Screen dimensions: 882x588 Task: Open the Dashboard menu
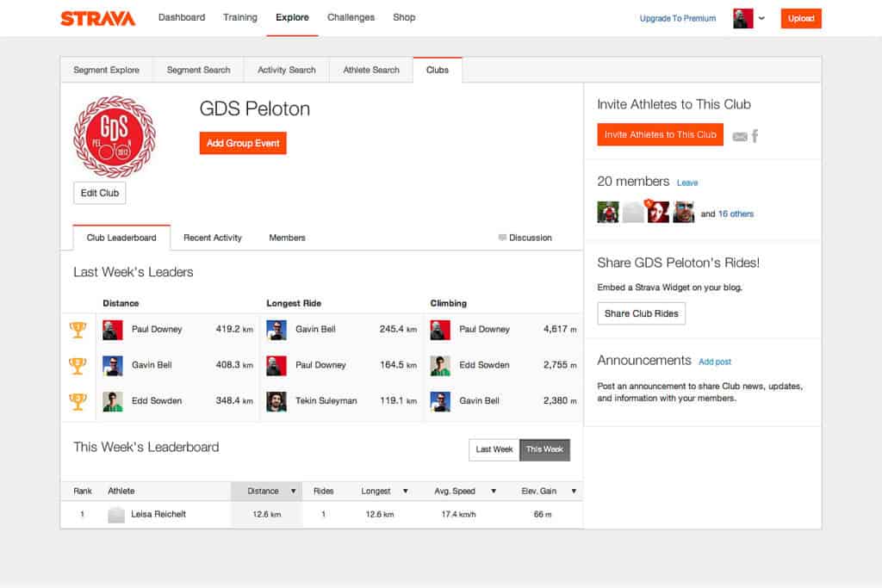tap(182, 17)
